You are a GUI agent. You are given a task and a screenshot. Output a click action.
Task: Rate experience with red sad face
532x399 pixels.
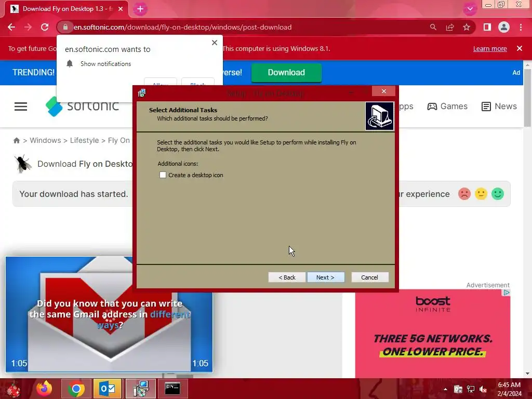pos(464,194)
